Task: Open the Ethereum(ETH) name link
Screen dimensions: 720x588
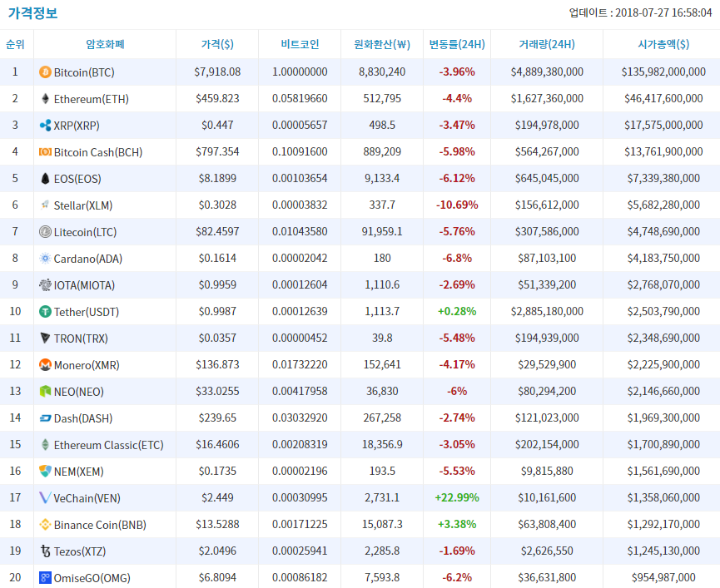Action: pos(92,99)
